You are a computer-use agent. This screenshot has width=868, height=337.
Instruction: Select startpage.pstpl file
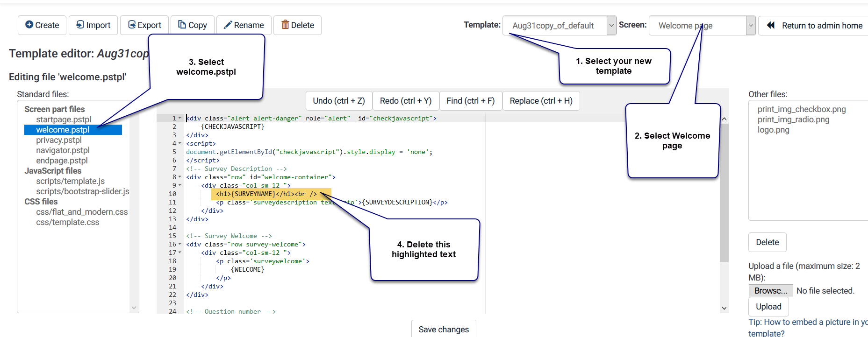[64, 119]
